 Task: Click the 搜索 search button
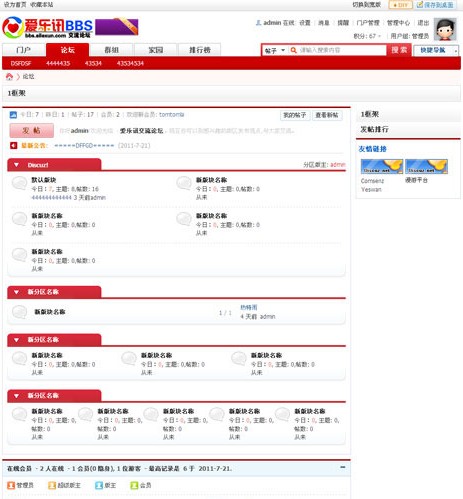(399, 50)
